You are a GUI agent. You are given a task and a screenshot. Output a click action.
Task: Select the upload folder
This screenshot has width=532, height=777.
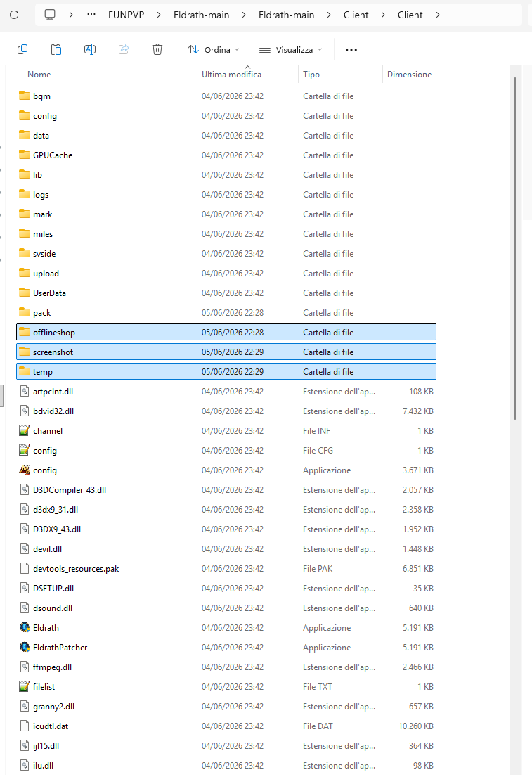[x=226, y=273]
